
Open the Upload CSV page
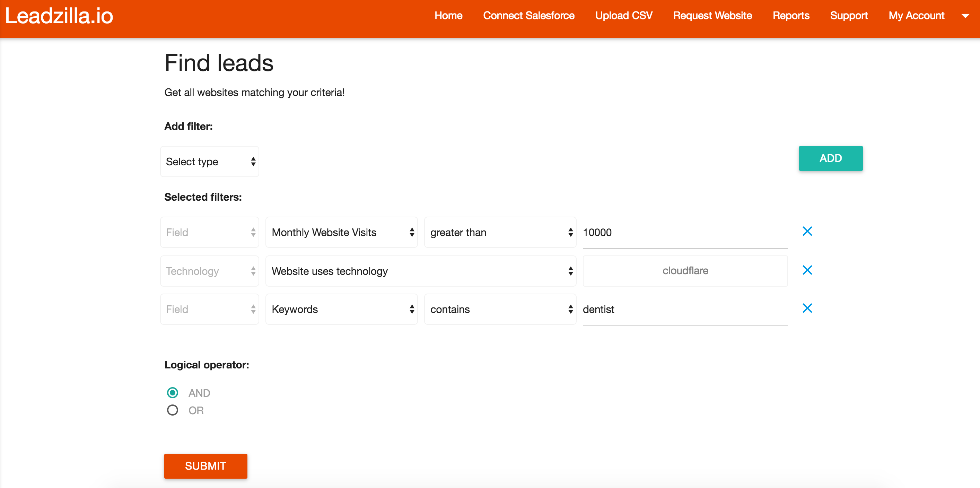click(x=623, y=16)
